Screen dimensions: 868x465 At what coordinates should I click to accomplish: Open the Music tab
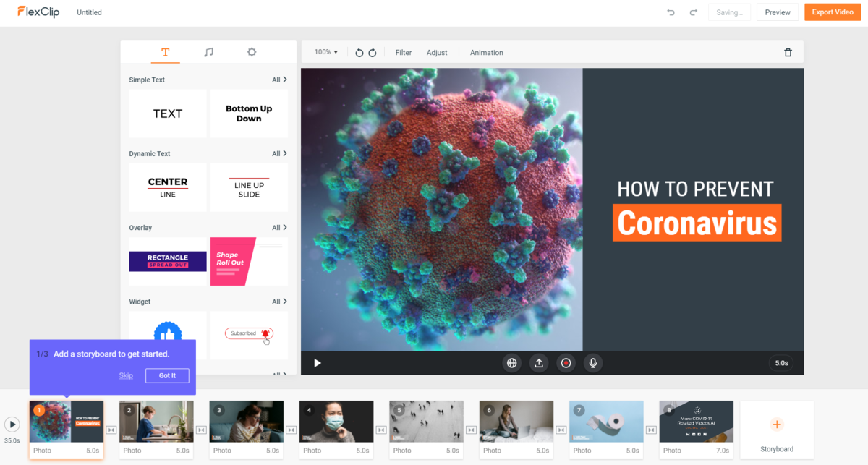[x=208, y=52]
